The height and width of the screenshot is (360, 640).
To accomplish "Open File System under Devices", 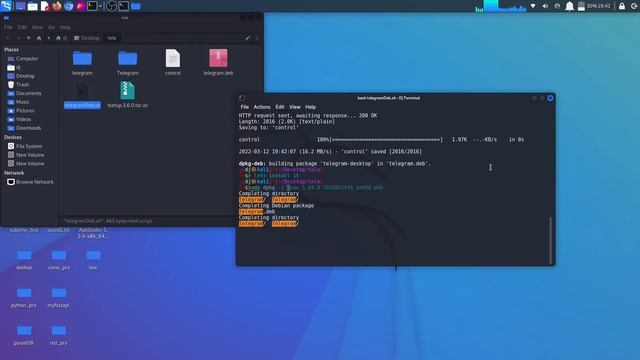I will point(29,146).
